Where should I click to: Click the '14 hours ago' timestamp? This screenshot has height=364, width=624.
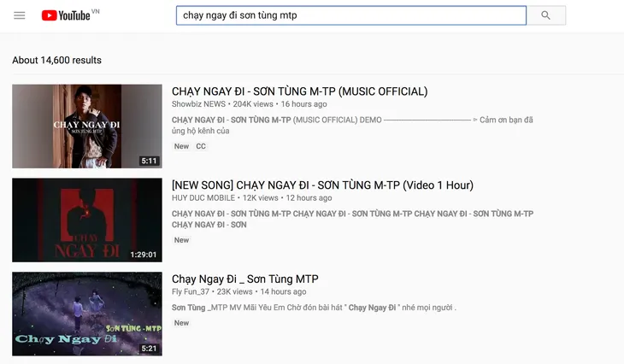(283, 291)
